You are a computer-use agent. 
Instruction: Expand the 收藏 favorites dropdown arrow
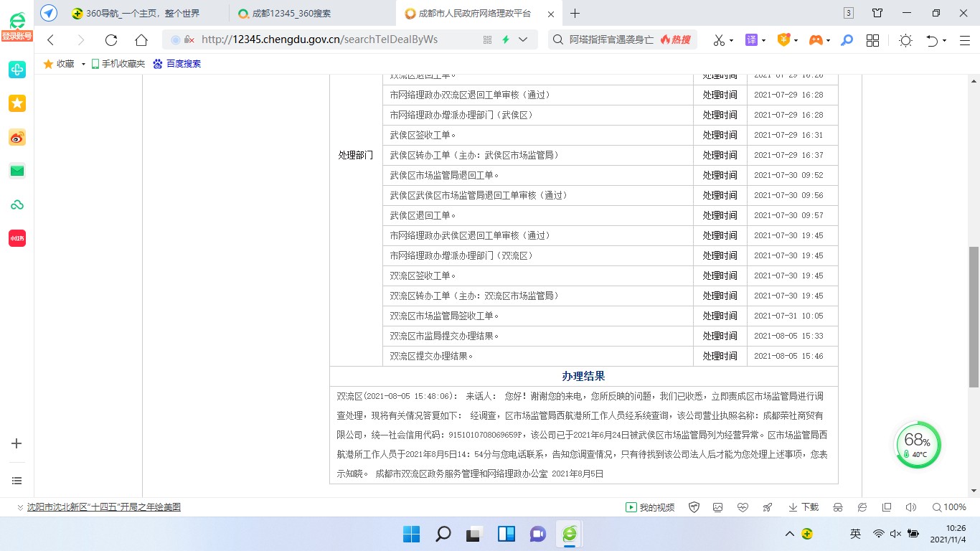(x=83, y=64)
